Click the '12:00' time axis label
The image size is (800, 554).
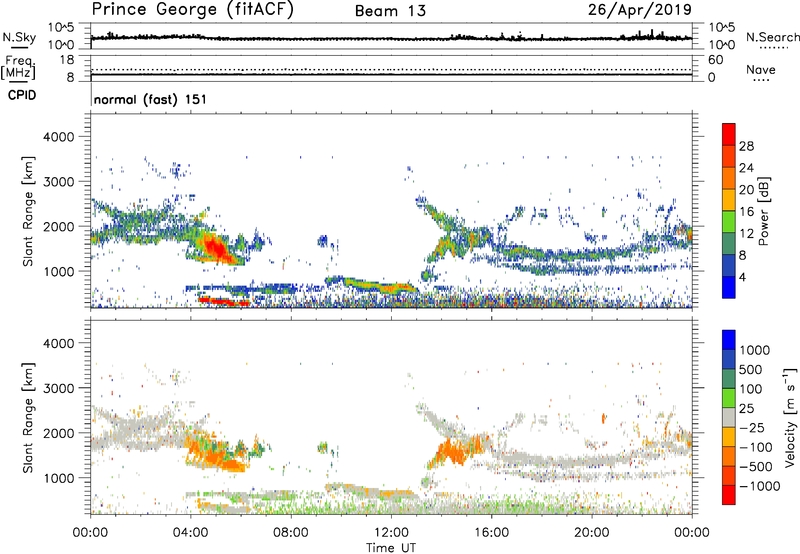coord(391,533)
